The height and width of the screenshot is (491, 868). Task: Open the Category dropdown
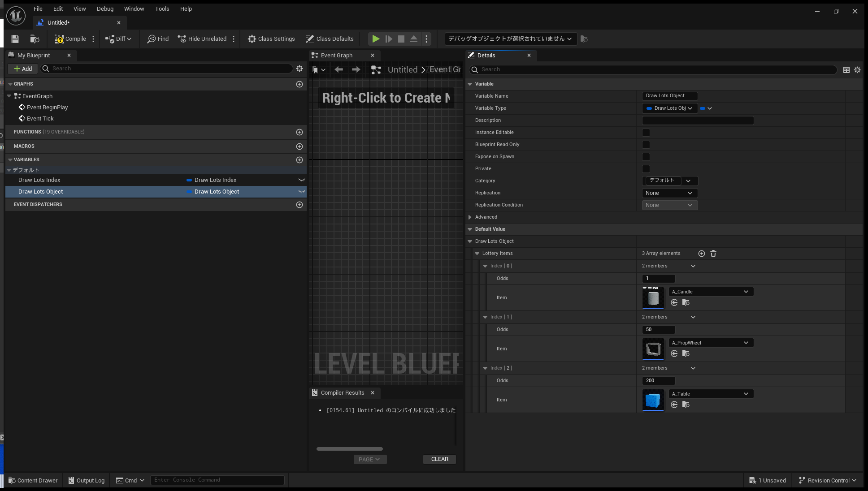(689, 181)
